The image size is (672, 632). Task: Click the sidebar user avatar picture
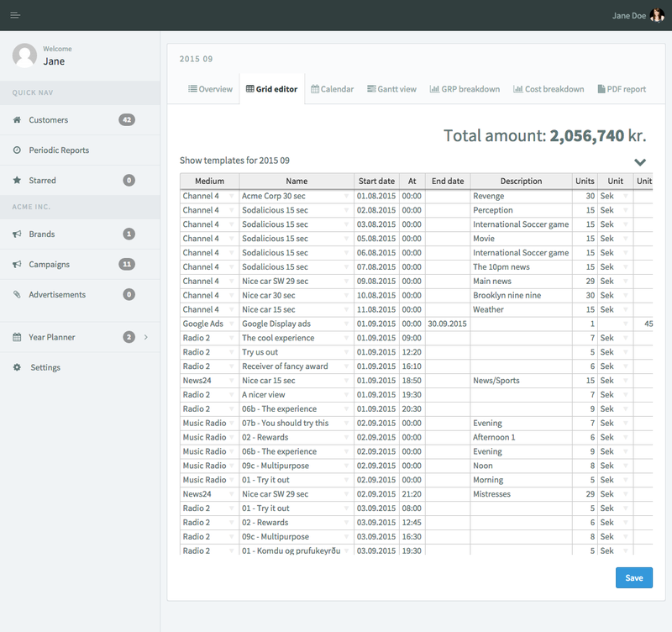pos(24,55)
